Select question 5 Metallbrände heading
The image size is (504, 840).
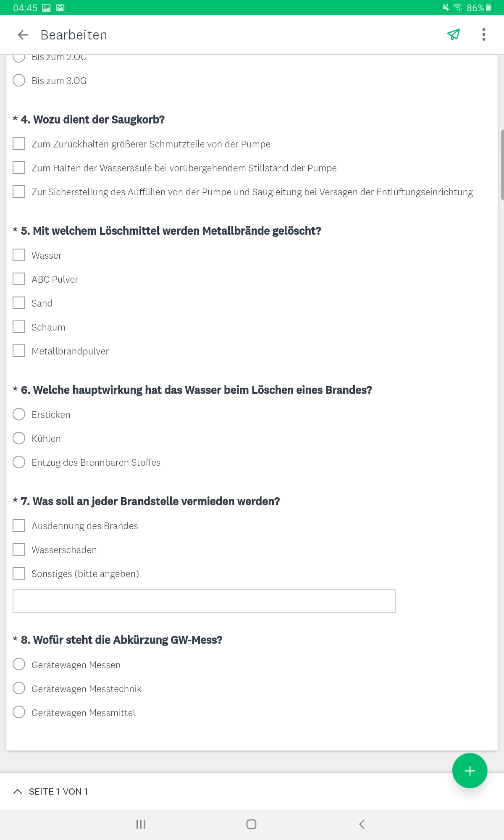pyautogui.click(x=171, y=231)
